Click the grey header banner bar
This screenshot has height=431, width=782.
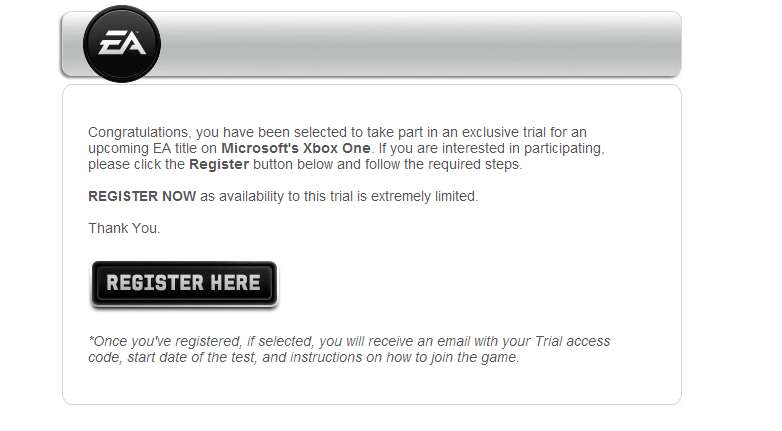pos(420,44)
